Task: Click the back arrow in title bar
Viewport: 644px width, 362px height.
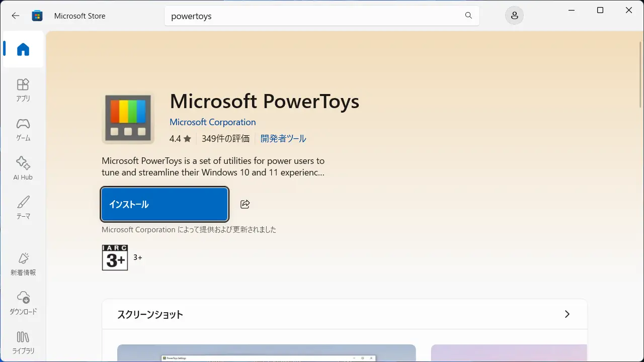Action: tap(16, 16)
